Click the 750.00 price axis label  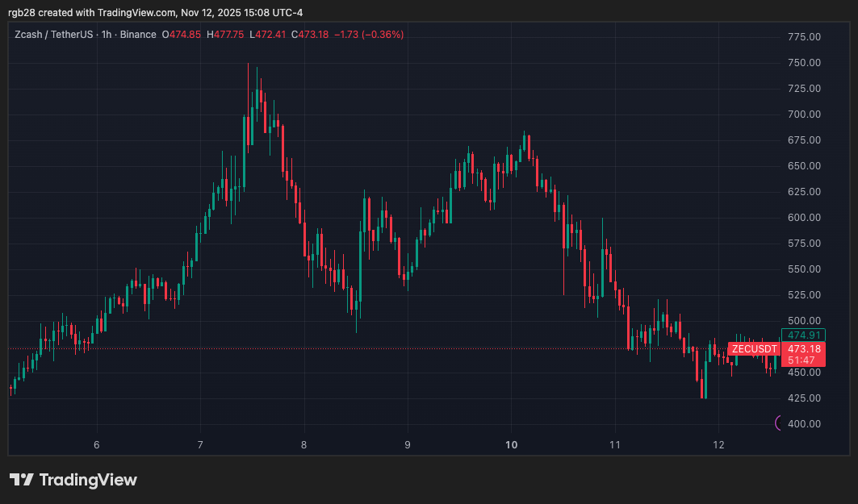click(804, 63)
